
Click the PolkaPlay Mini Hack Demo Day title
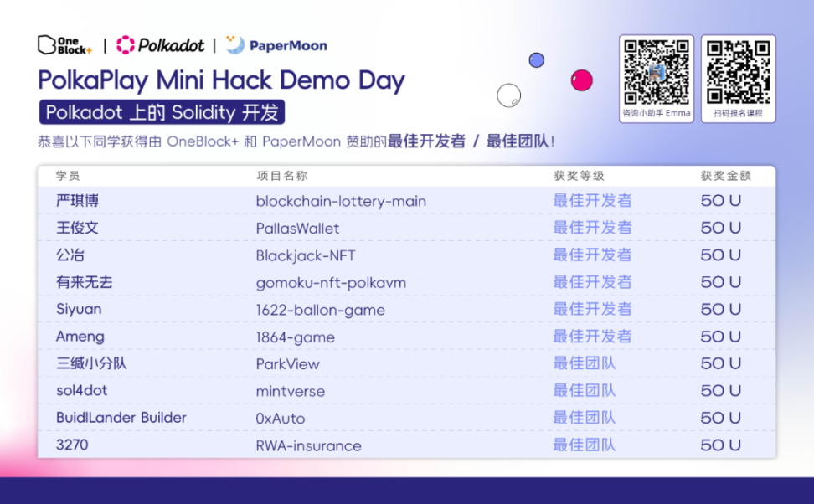click(221, 80)
